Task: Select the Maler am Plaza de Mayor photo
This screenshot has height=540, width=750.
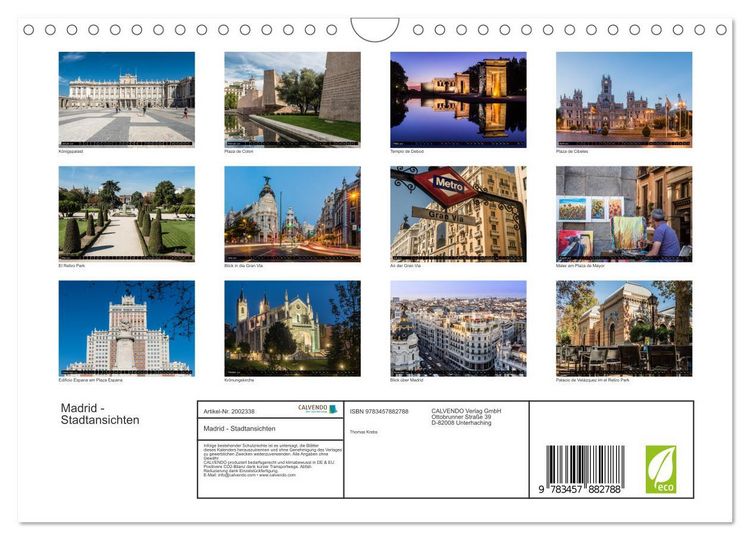Action: [x=624, y=214]
